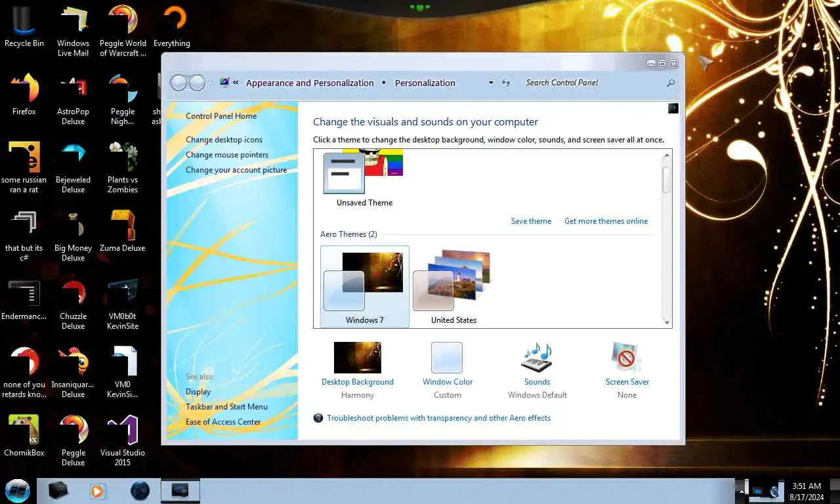Select the Endermanc... desktop icon
Screen dimensions: 840x504
click(x=24, y=299)
